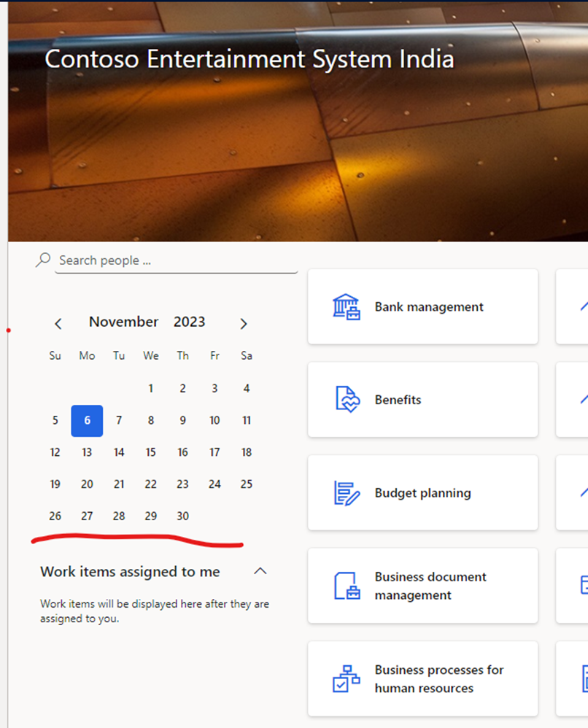Go to the next month in calendar
This screenshot has width=588, height=728.
click(244, 324)
